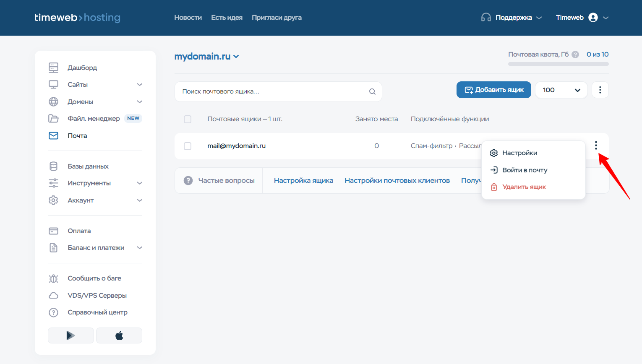Click the search magnifier icon
Viewport: 642px width, 364px height.
[372, 91]
